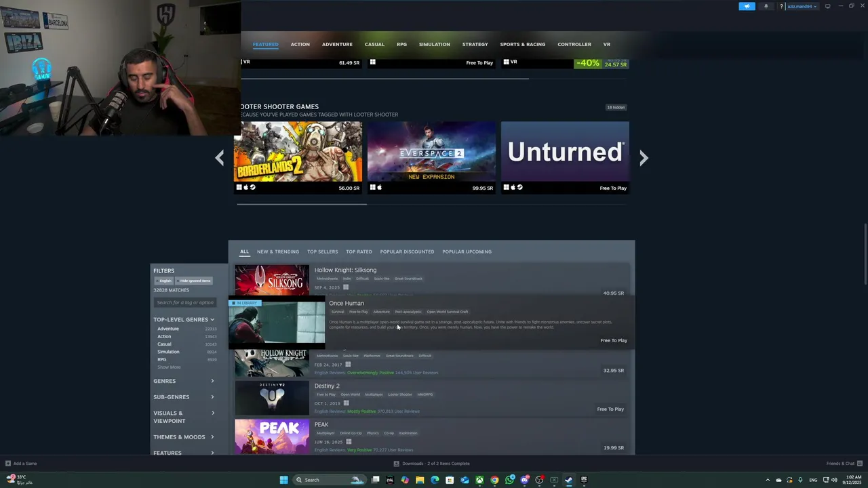The width and height of the screenshot is (868, 488).
Task: Open Everspace 2 game capsule
Action: pos(431,157)
